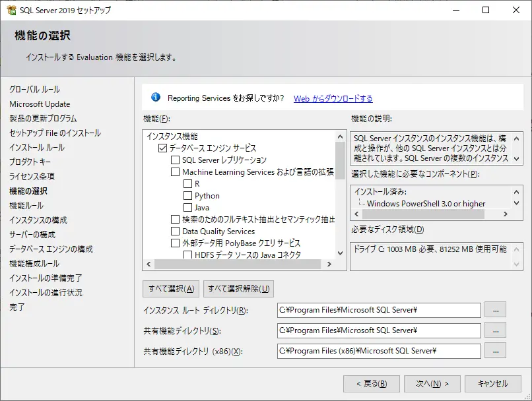Select Windows PowerShell 3.0 or higher entry
The width and height of the screenshot is (532, 401).
coord(426,204)
